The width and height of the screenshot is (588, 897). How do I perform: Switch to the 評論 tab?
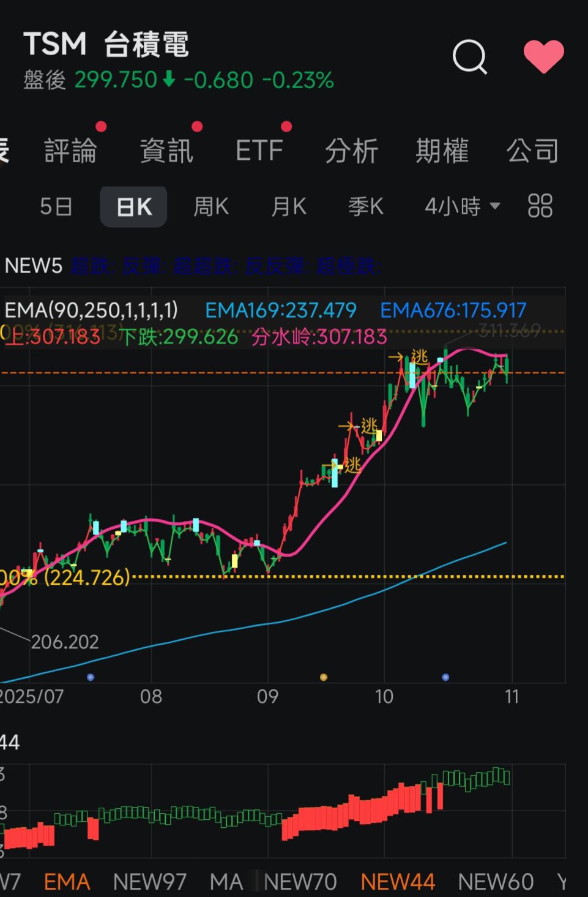[71, 151]
